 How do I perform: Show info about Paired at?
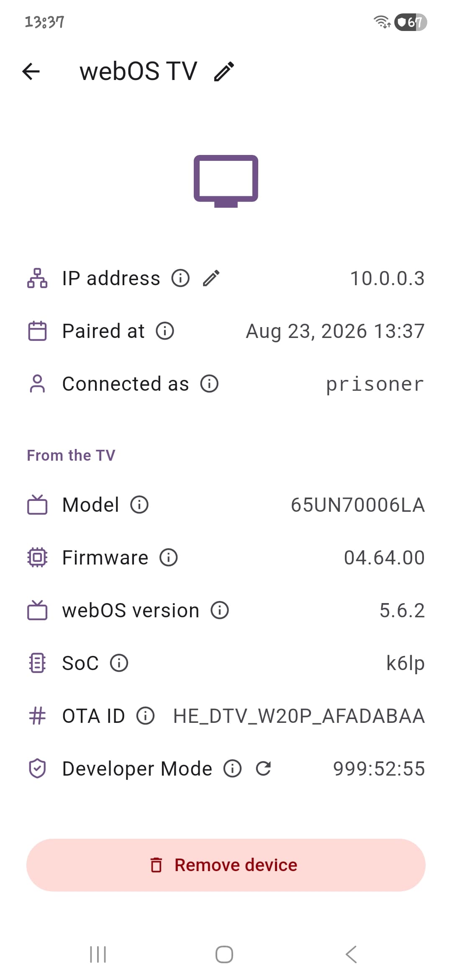pyautogui.click(x=165, y=331)
